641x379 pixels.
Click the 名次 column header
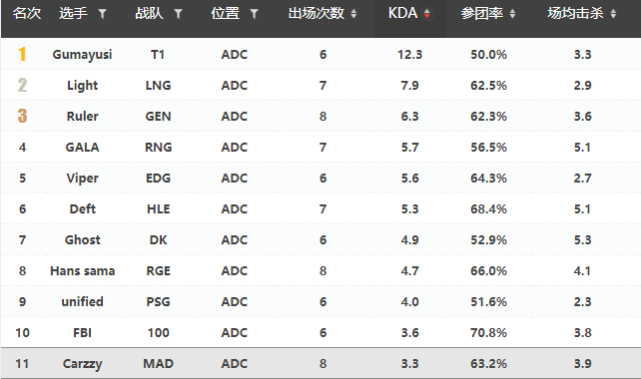(x=27, y=13)
